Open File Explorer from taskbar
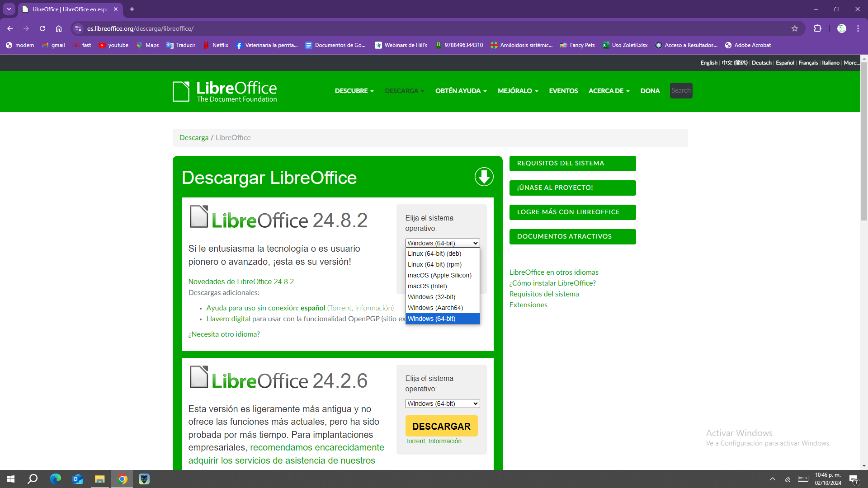 (x=99, y=479)
